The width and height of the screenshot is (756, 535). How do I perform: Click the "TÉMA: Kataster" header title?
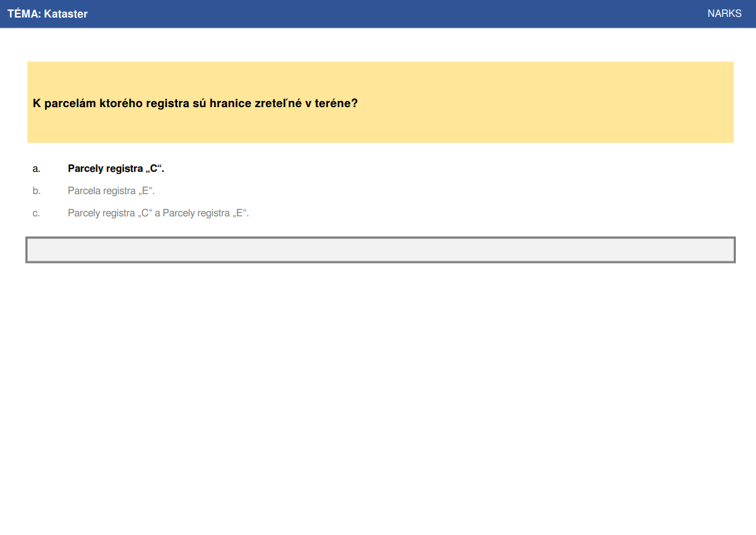click(47, 14)
